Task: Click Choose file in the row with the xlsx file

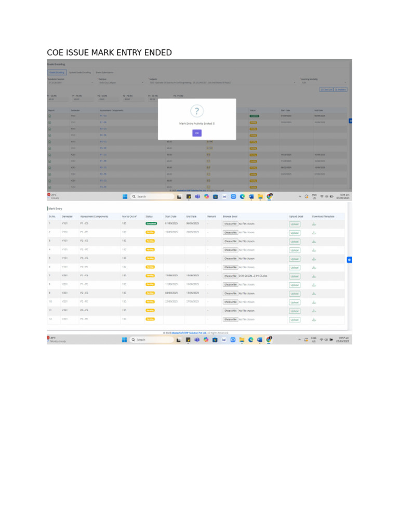Action: click(x=230, y=276)
